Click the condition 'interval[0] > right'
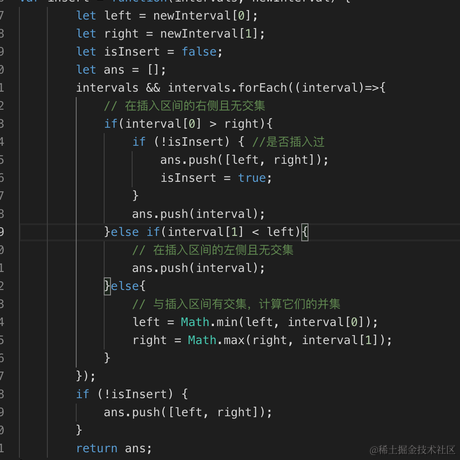The width and height of the screenshot is (460, 460). click(x=192, y=124)
